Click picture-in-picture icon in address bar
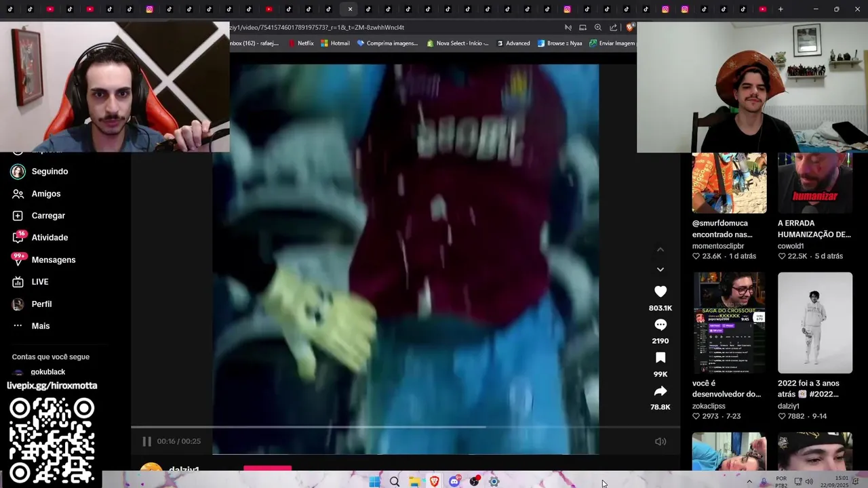Viewport: 868px width, 488px height. click(x=583, y=28)
